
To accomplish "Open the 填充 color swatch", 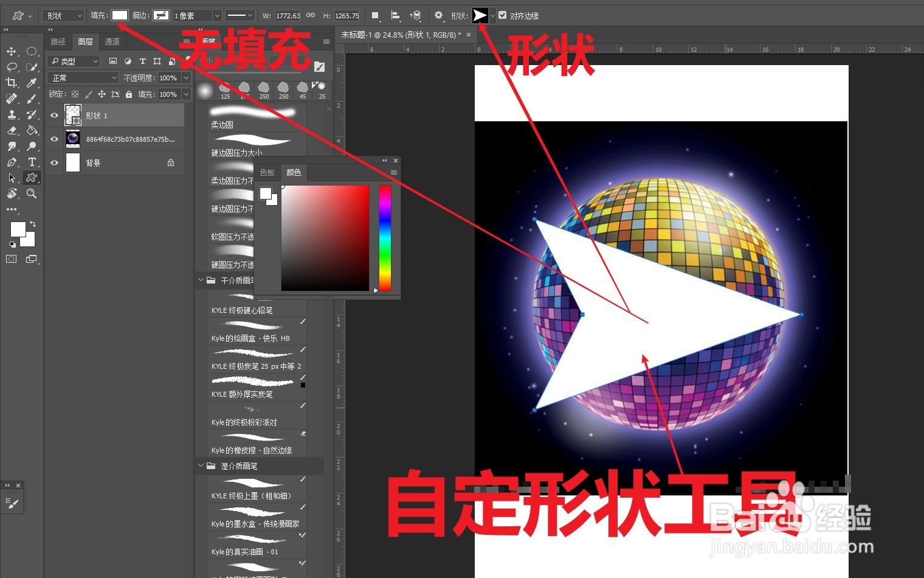I will coord(119,15).
